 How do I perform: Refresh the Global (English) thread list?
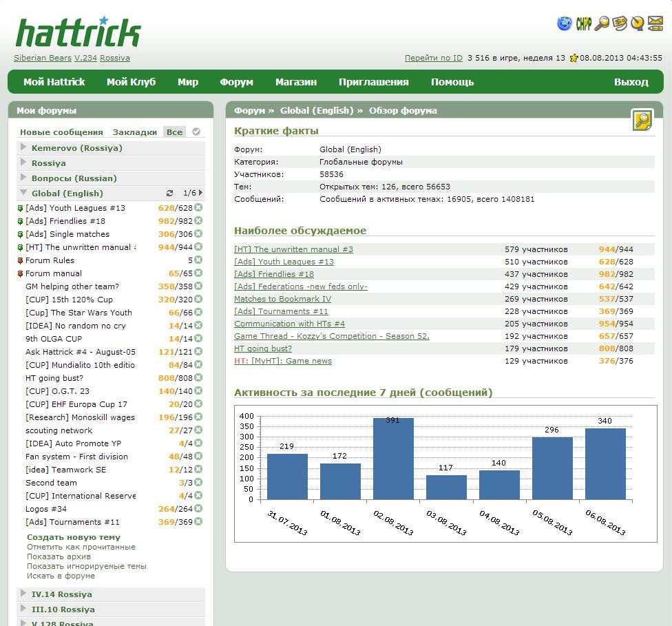tap(169, 194)
